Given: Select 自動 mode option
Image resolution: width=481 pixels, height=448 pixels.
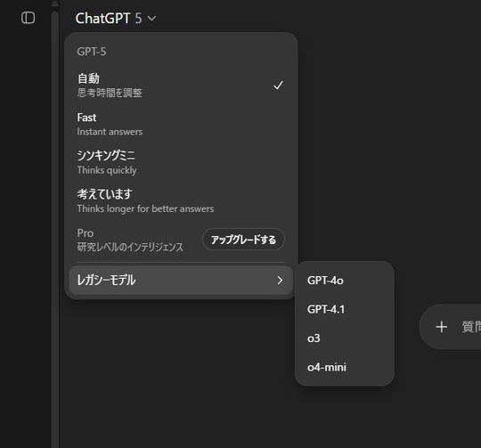Looking at the screenshot, I should click(x=181, y=86).
